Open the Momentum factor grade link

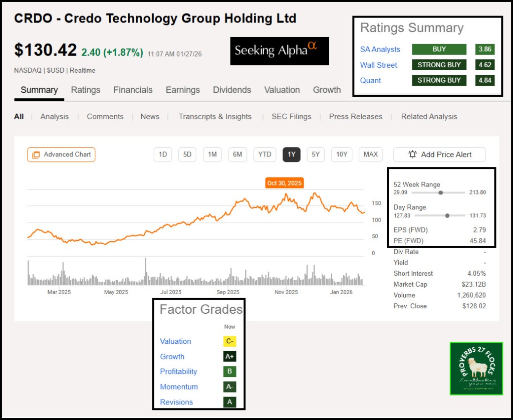(179, 387)
